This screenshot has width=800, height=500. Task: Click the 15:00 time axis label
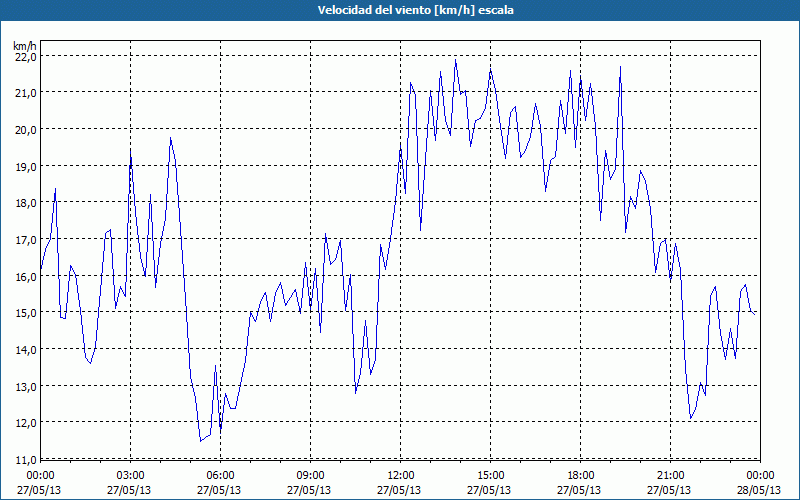490,476
